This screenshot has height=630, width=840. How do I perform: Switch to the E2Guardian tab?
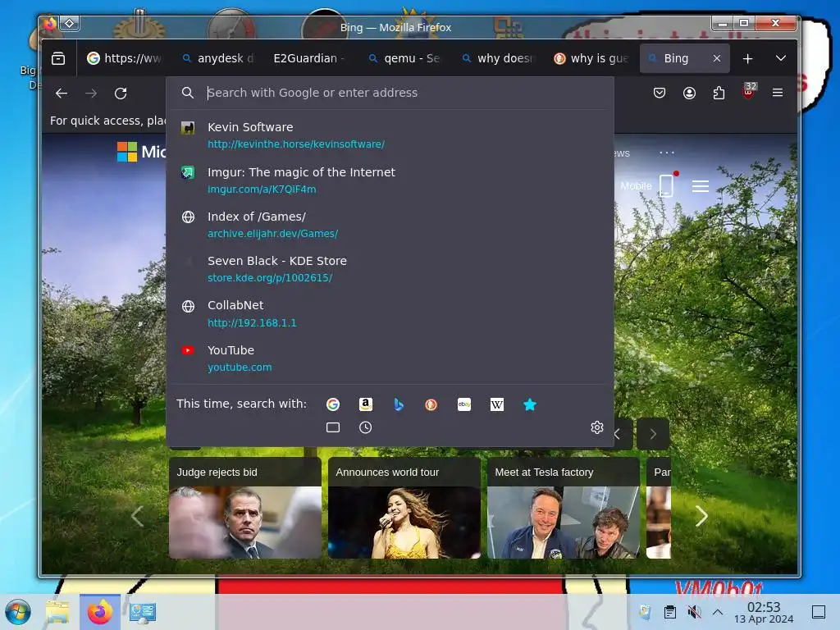[x=311, y=58]
